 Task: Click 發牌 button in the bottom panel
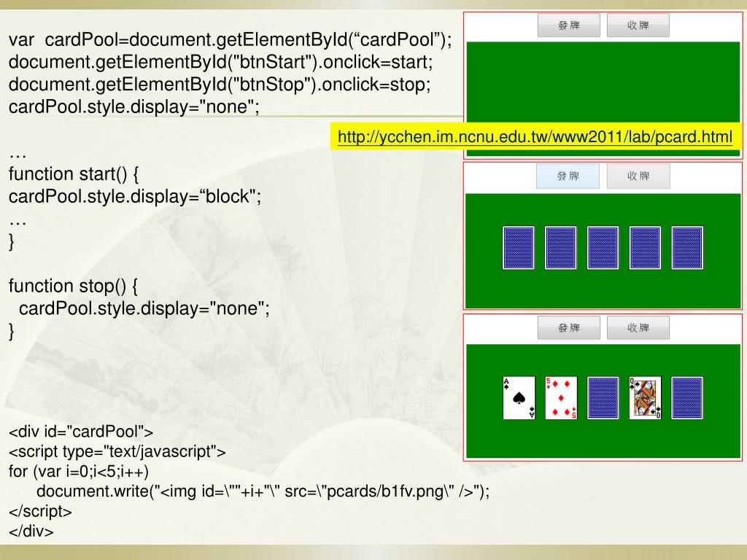click(569, 327)
